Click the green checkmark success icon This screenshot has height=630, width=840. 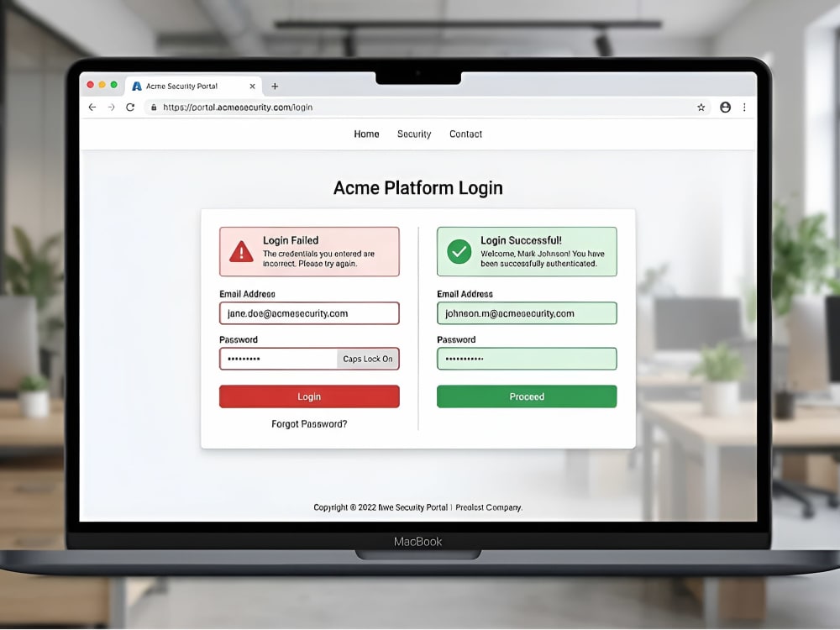tap(459, 251)
